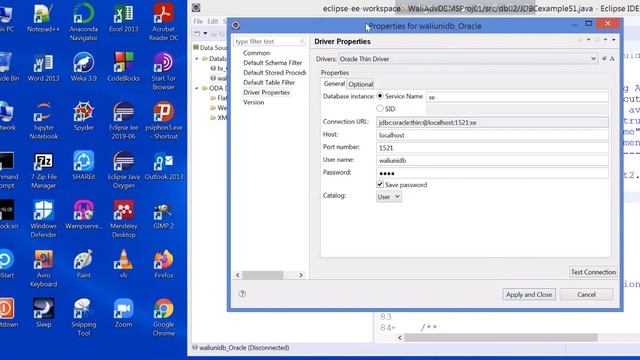The image size is (640, 360).
Task: Select Driver Properties page
Action: click(267, 92)
